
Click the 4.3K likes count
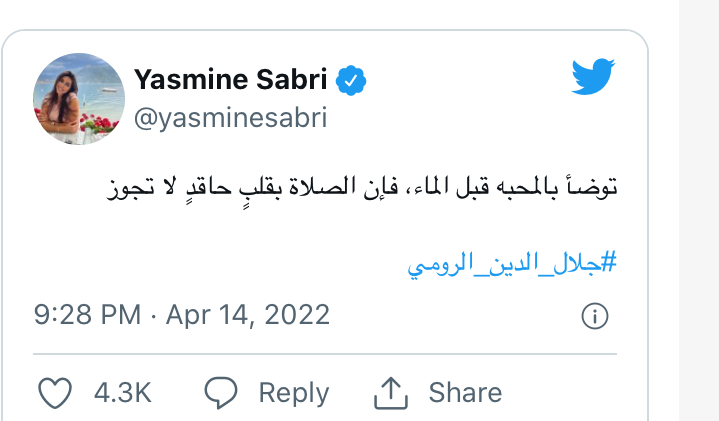[x=122, y=393]
